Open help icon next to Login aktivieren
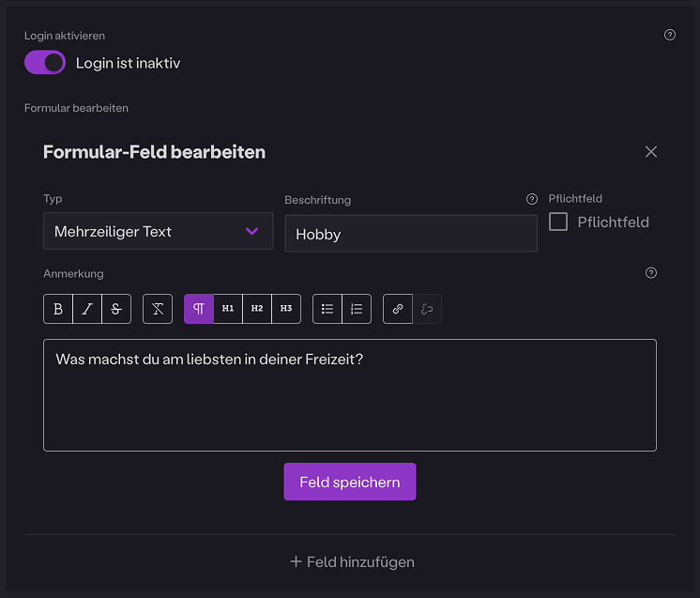Image resolution: width=700 pixels, height=598 pixels. point(670,35)
